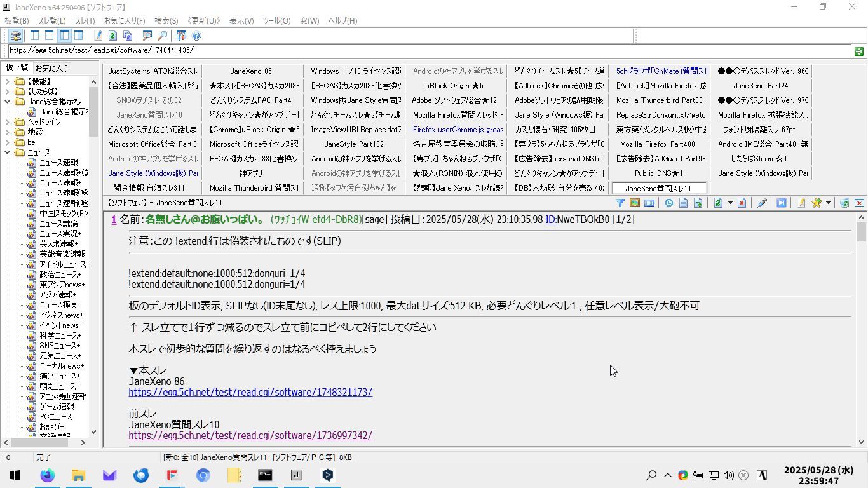Open the ツール(O) menu
868x488 pixels.
pyautogui.click(x=276, y=21)
